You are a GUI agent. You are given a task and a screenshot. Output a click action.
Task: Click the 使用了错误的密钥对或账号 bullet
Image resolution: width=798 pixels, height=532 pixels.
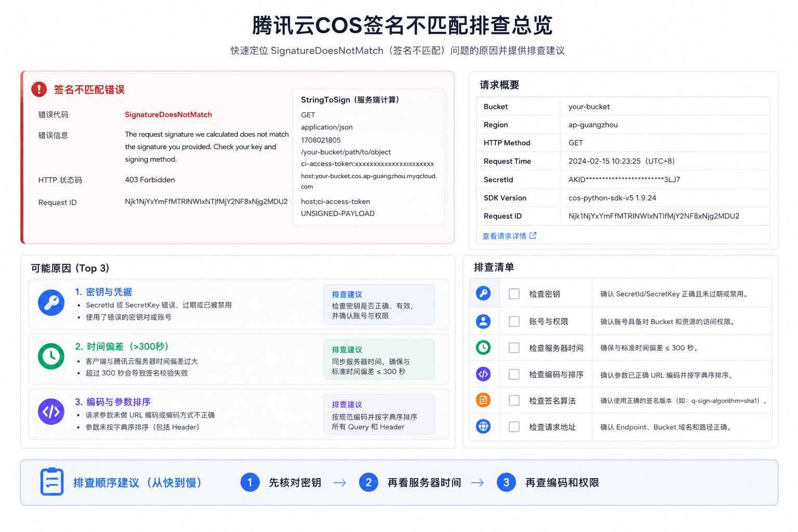tap(128, 317)
